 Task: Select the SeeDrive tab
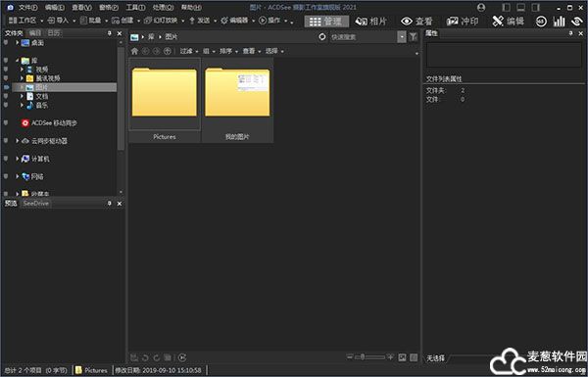pyautogui.click(x=35, y=204)
